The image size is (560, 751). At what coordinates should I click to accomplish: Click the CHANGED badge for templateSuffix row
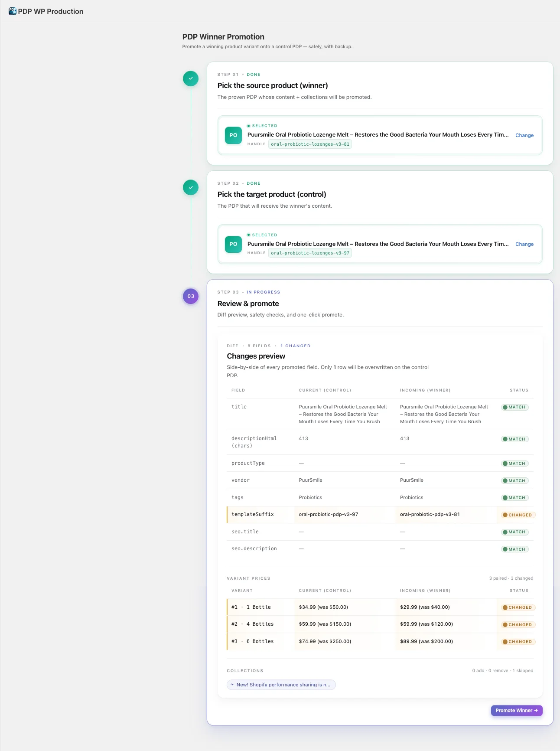[518, 515]
